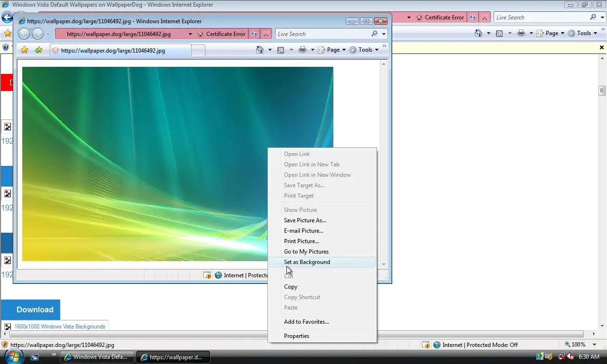The image size is (607, 364).
Task: Click the blue Download button
Action: [30, 309]
